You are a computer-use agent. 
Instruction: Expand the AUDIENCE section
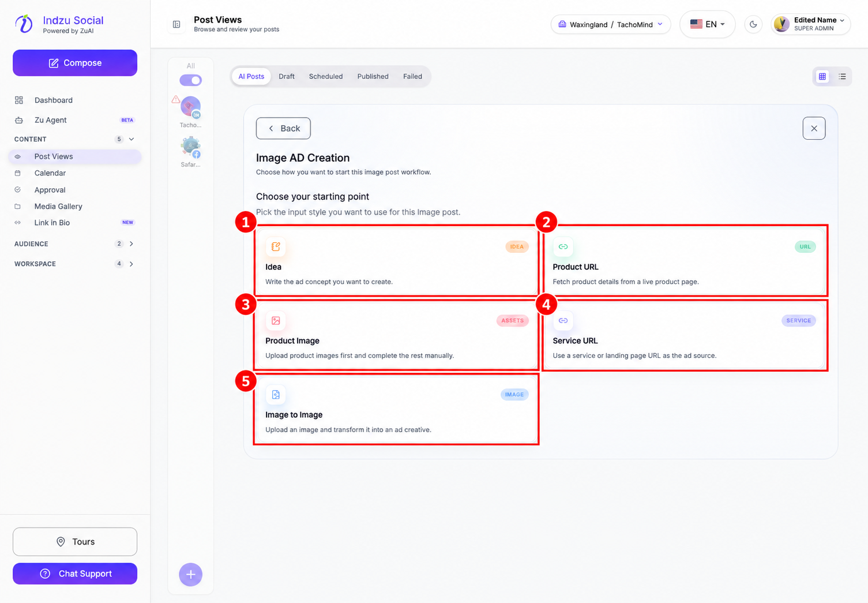(x=75, y=244)
